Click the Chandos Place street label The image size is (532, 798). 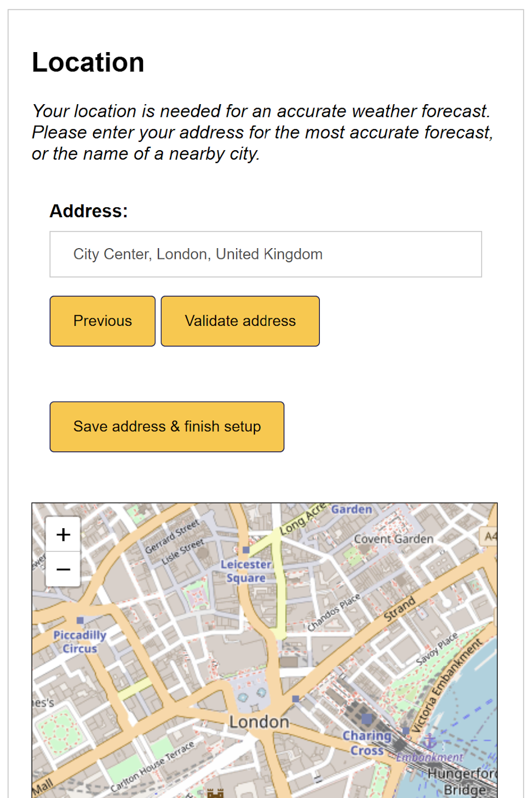point(334,613)
